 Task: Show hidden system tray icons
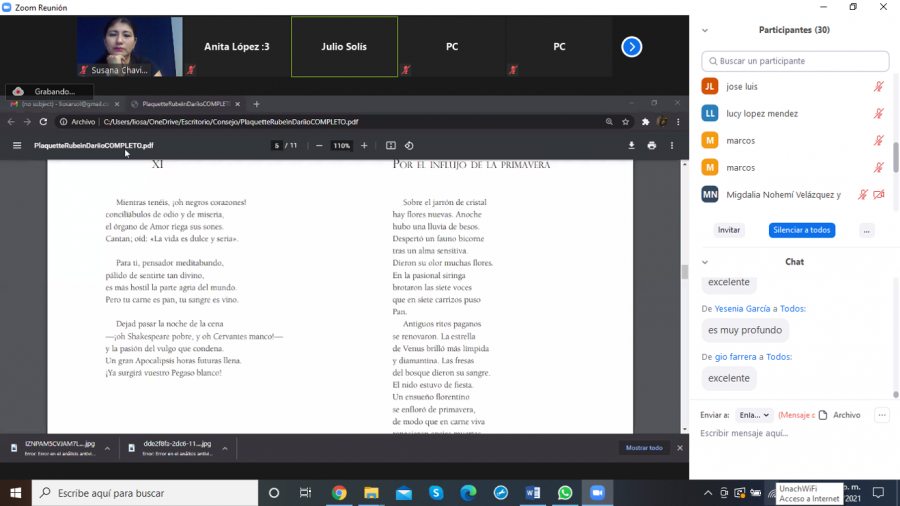[708, 493]
